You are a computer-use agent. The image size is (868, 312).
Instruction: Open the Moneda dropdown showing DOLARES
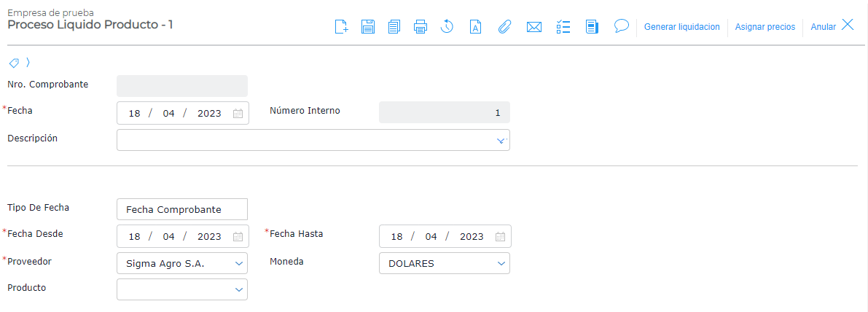(x=501, y=263)
